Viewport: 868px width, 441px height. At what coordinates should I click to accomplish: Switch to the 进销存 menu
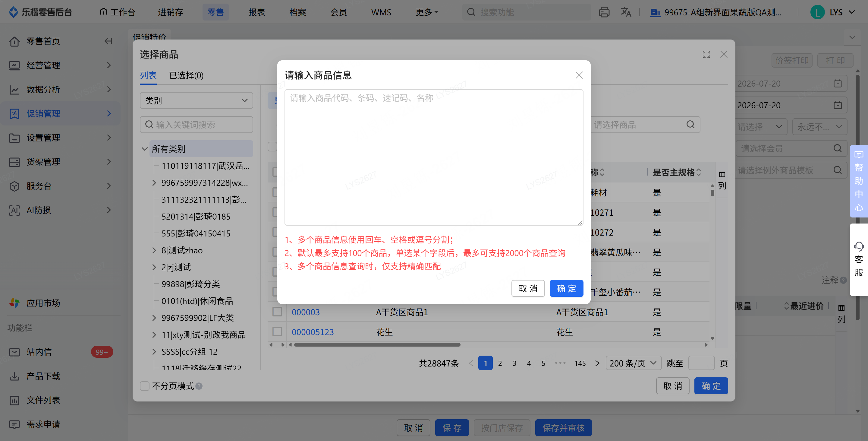[171, 12]
